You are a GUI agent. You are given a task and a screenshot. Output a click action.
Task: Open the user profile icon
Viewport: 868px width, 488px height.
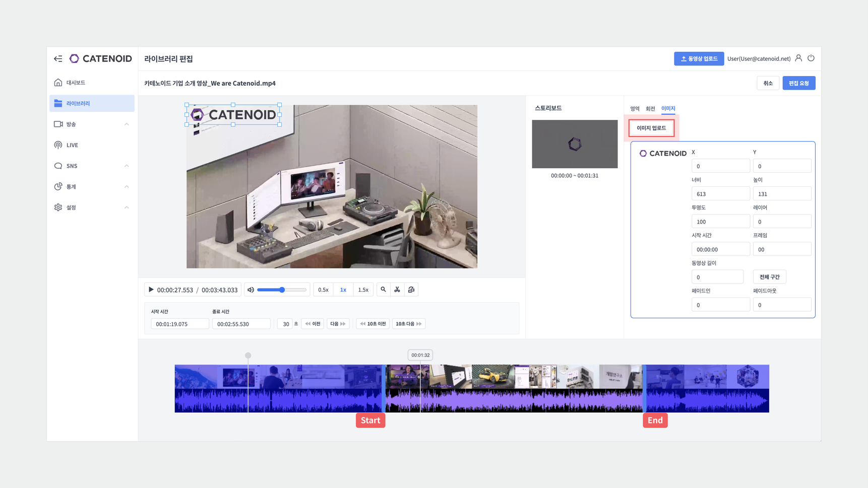coord(798,58)
